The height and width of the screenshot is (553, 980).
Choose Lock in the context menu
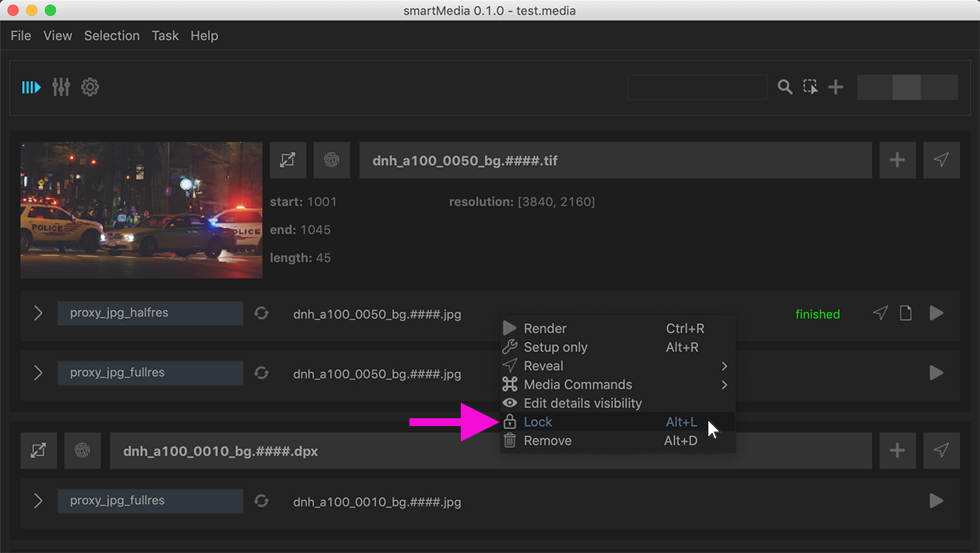click(x=538, y=422)
